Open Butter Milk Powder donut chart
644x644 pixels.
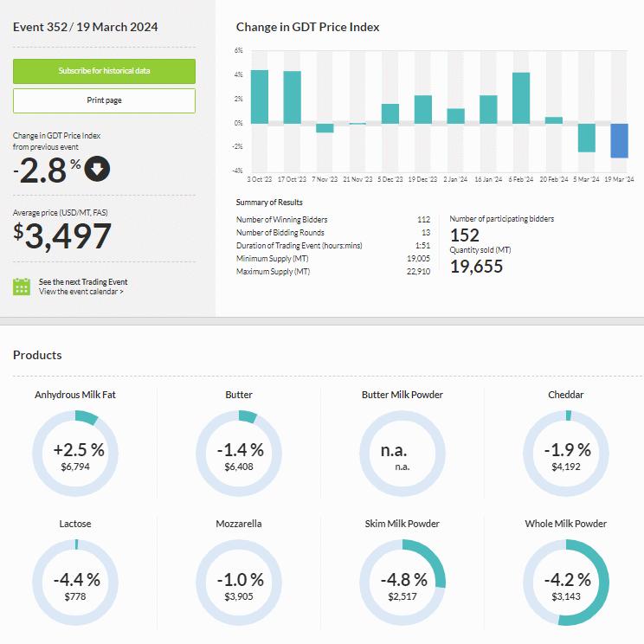tap(402, 454)
